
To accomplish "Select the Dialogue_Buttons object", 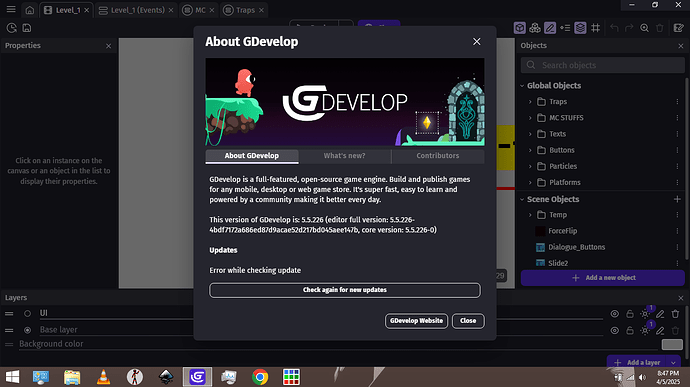I will 576,247.
